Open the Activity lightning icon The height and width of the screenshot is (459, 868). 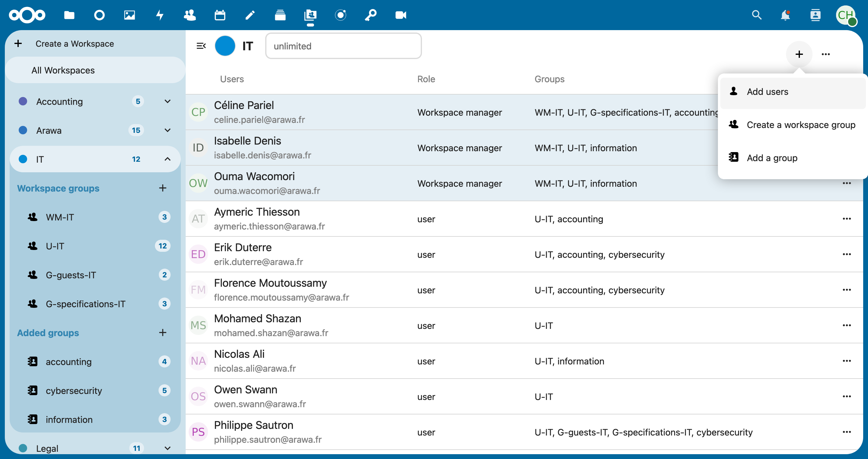160,15
